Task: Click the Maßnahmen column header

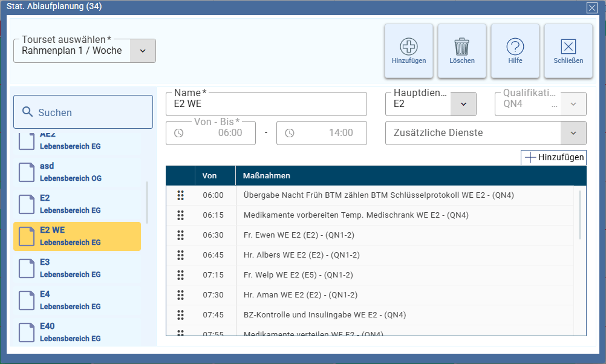Action: [x=266, y=176]
